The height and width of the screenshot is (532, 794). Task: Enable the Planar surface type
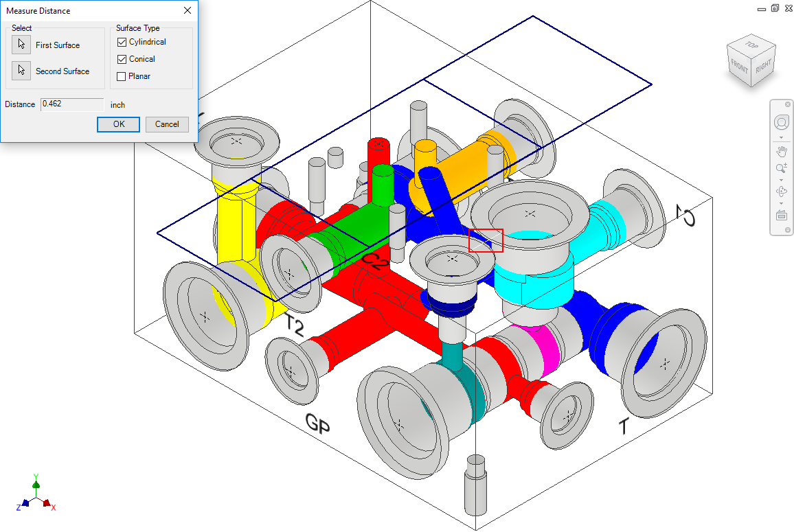pyautogui.click(x=122, y=76)
